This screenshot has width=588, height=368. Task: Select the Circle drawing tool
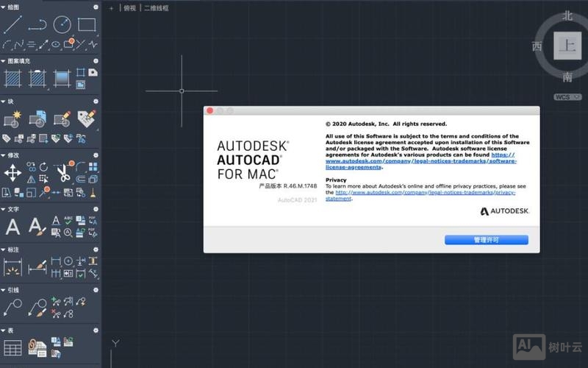click(62, 24)
